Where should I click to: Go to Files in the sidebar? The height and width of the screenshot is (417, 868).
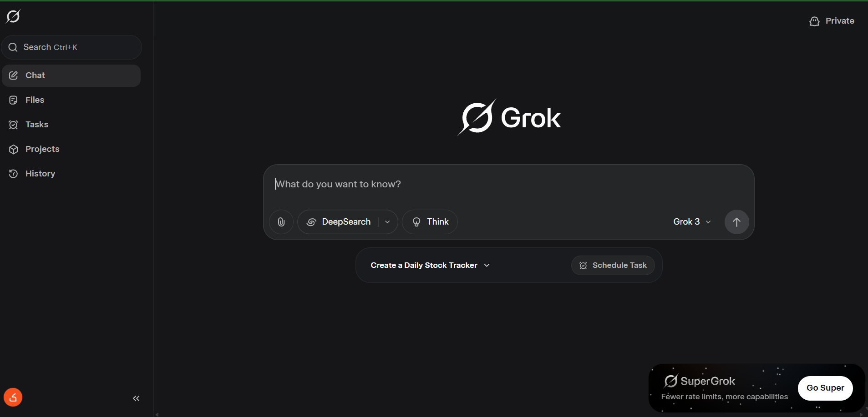(x=71, y=100)
